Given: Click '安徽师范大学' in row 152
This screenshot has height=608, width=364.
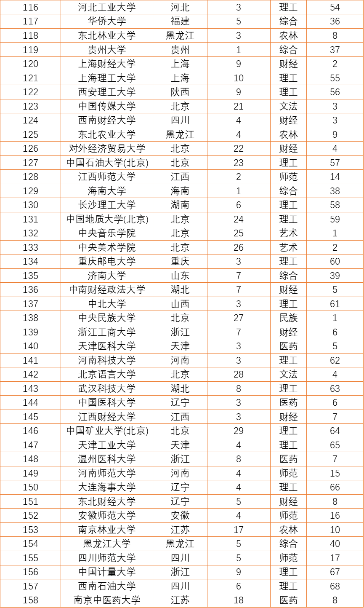Looking at the screenshot, I should (x=107, y=515).
